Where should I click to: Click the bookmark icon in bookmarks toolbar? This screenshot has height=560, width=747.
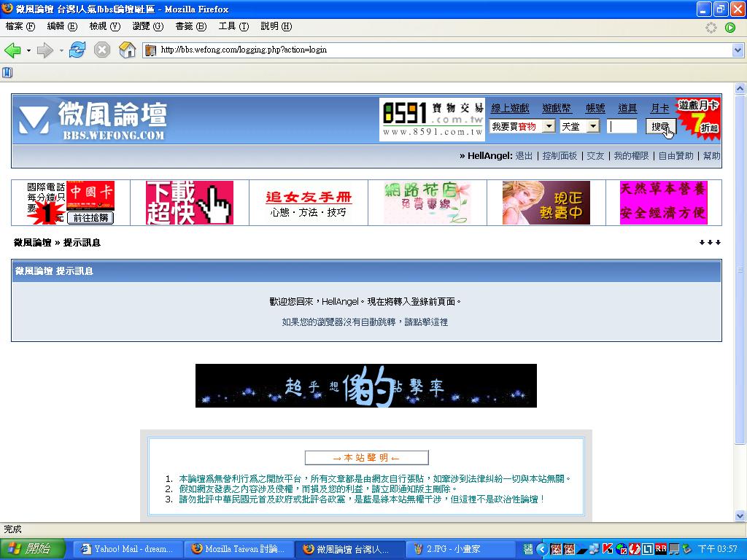(7, 72)
